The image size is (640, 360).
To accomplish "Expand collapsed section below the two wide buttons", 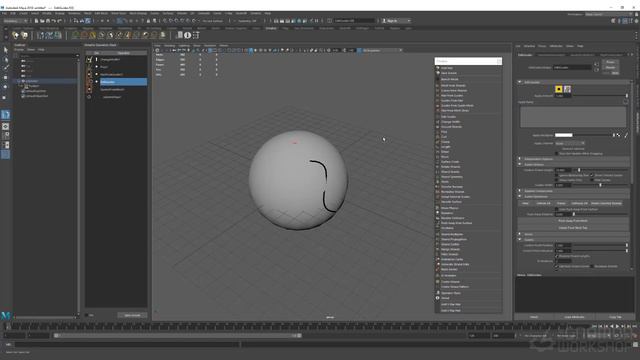I will (x=520, y=234).
